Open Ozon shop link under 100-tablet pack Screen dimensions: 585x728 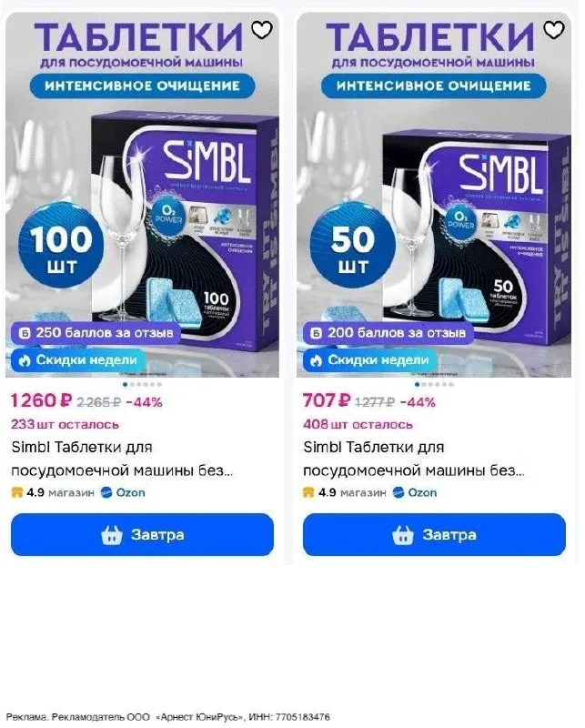(123, 492)
